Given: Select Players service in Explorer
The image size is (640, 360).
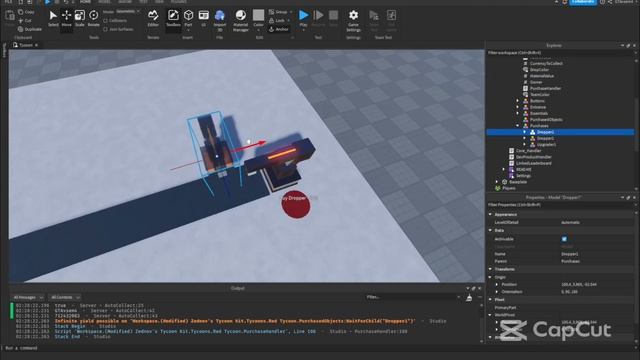Looking at the screenshot, I should (508, 188).
